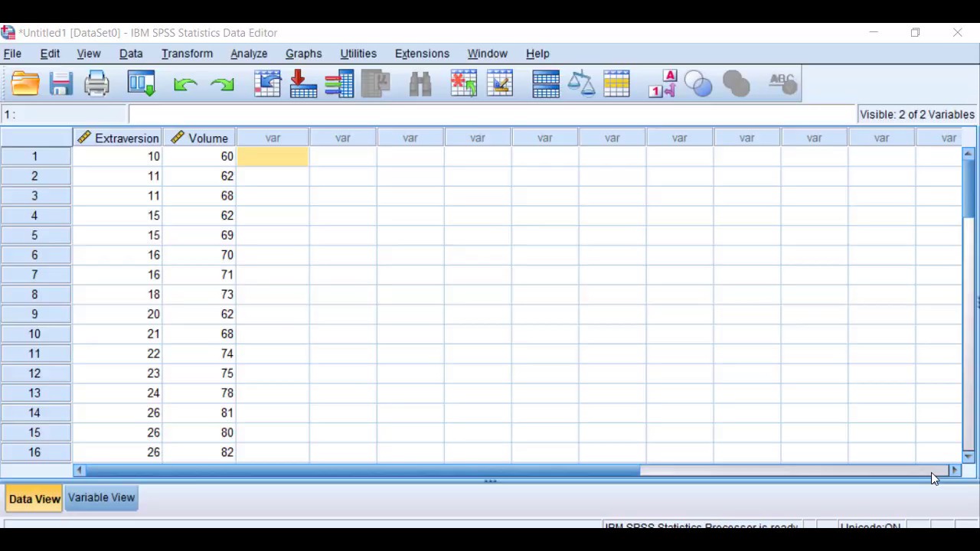This screenshot has height=551, width=980.
Task: Insert variable toolbar icon
Action: pyautogui.click(x=500, y=83)
